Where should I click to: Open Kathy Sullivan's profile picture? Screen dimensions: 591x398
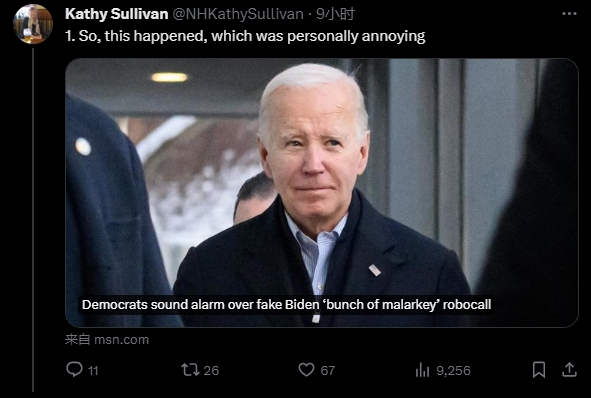click(33, 24)
